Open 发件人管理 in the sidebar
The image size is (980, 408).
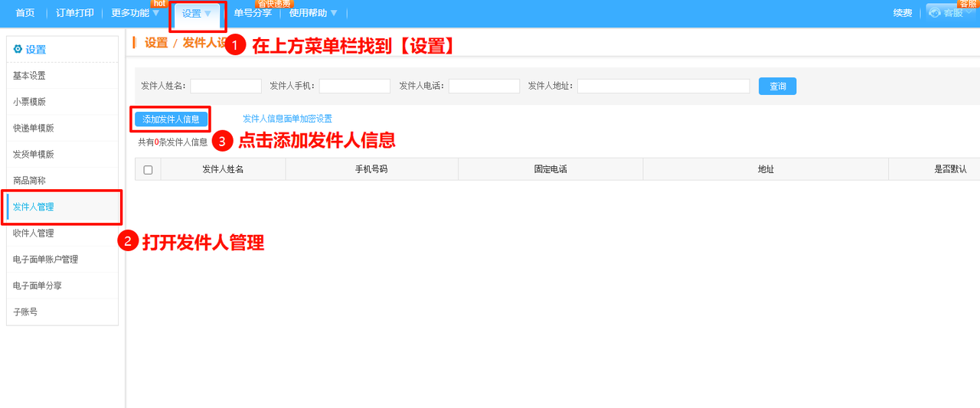click(62, 207)
